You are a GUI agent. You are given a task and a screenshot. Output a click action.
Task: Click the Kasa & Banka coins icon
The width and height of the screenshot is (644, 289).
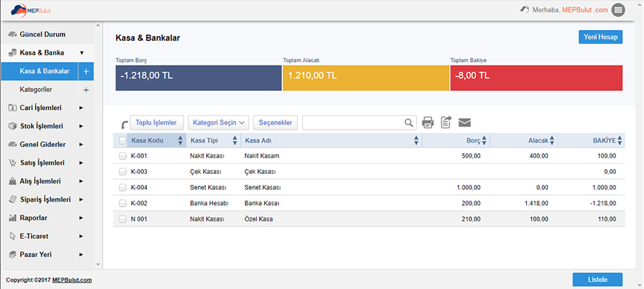click(x=12, y=52)
